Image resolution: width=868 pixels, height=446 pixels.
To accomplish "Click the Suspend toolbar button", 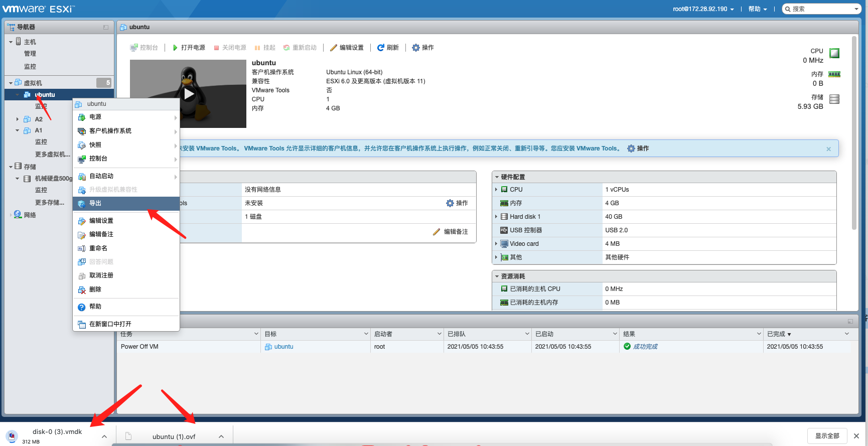I will [x=265, y=48].
